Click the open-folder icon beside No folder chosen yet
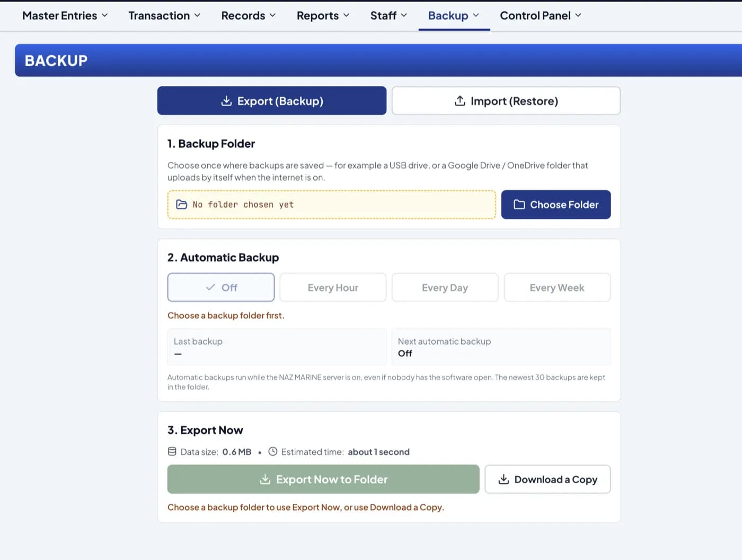Viewport: 742px width, 560px height. click(x=182, y=205)
